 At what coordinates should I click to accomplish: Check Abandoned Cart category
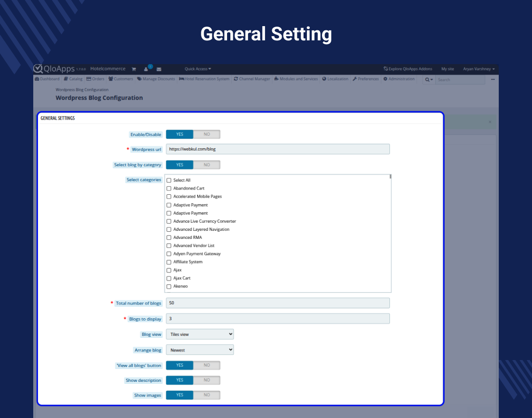tap(169, 189)
